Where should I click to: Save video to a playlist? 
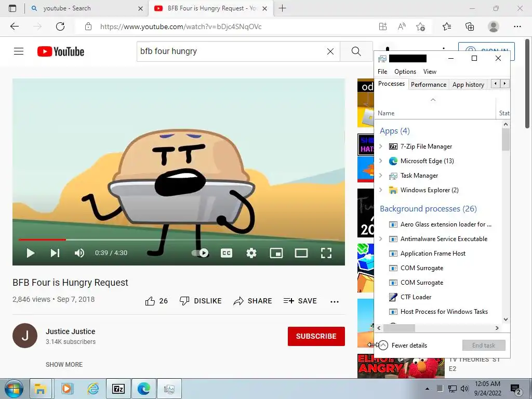click(300, 301)
